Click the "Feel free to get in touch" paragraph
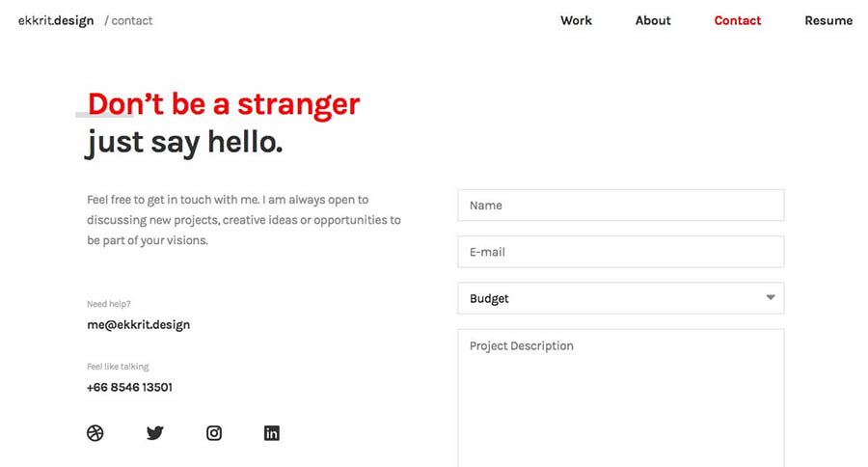Viewport: 868px width, 467px height. tap(243, 220)
